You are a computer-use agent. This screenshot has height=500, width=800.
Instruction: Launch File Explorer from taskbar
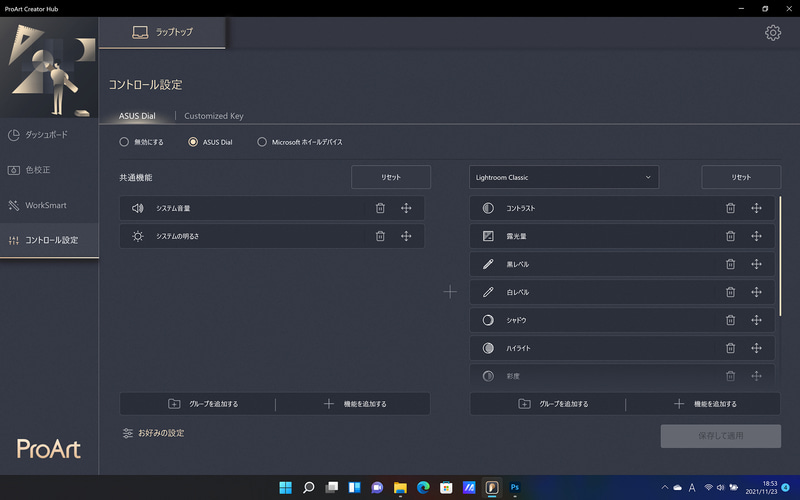coord(400,487)
